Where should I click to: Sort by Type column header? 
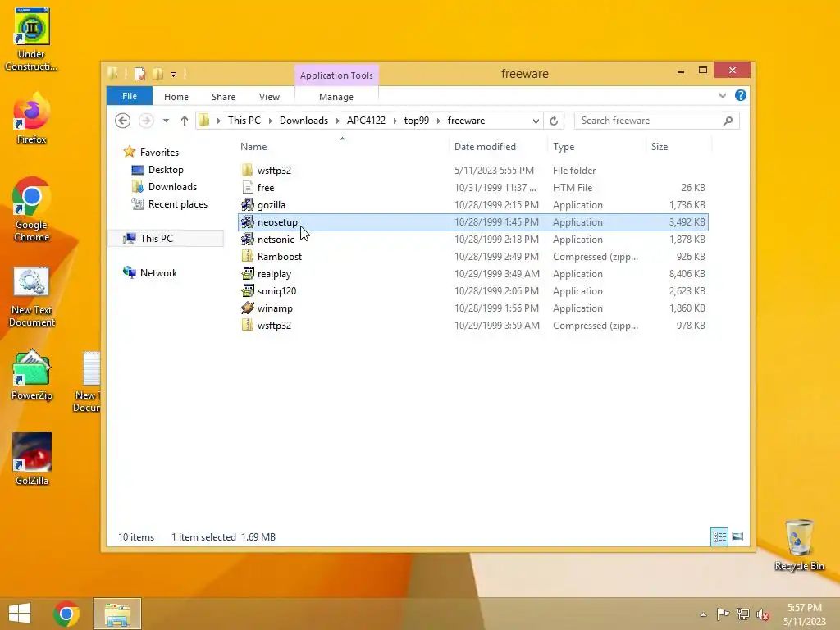pyautogui.click(x=597, y=146)
